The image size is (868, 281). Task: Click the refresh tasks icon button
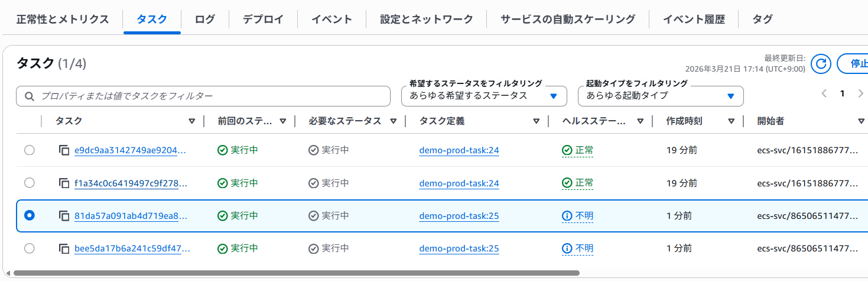(x=821, y=64)
